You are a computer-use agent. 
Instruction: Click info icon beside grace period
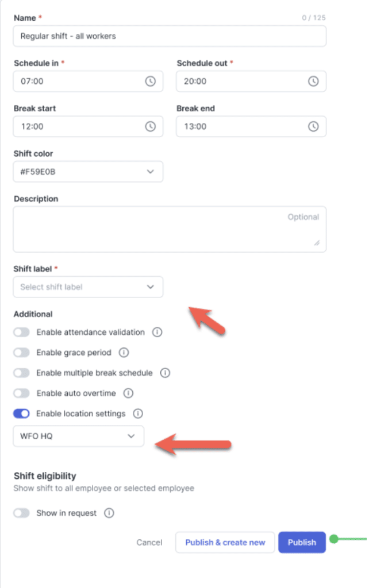click(124, 353)
